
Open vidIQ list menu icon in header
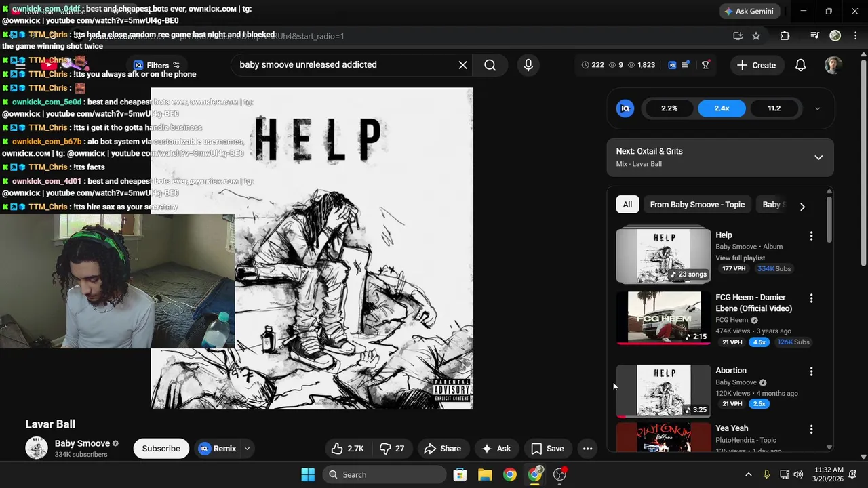[686, 65]
